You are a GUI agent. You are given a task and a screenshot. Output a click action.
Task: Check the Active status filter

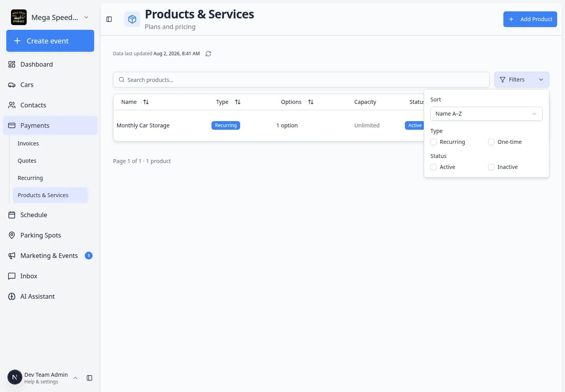(x=434, y=167)
